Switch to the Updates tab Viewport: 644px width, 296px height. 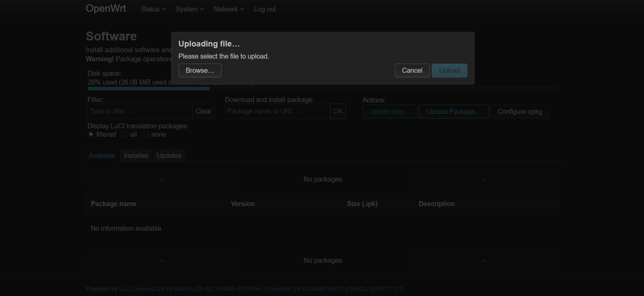(169, 156)
